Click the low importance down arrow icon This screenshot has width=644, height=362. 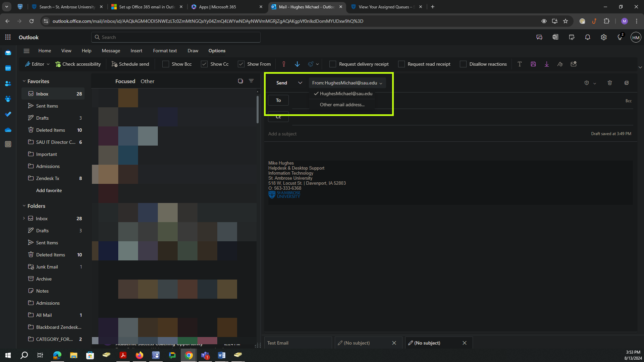tap(297, 64)
